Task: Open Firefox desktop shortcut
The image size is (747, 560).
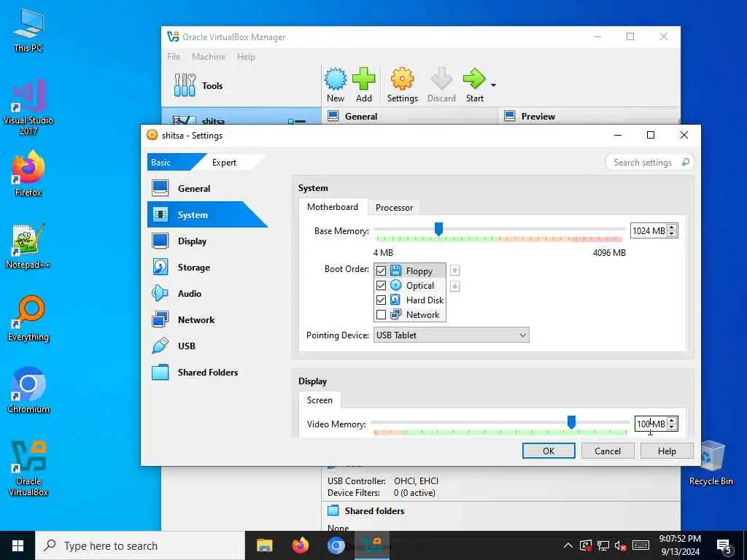Action: pyautogui.click(x=28, y=174)
